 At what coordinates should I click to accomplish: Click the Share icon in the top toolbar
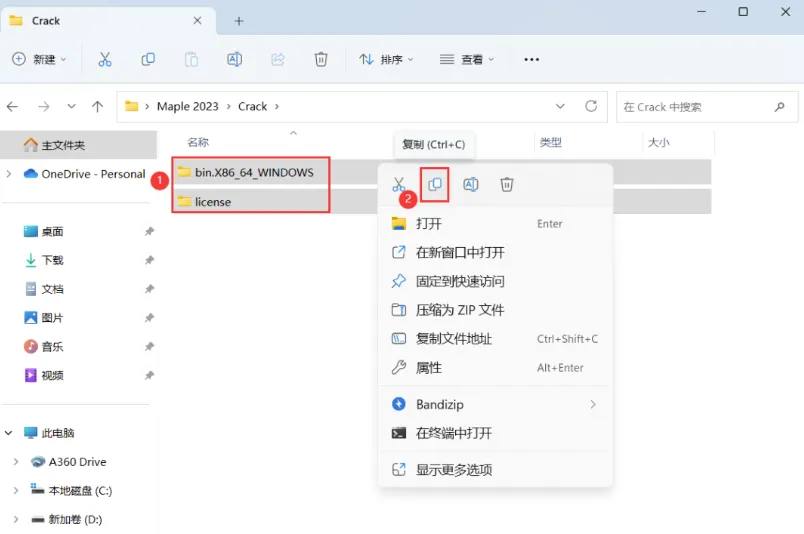tap(277, 60)
